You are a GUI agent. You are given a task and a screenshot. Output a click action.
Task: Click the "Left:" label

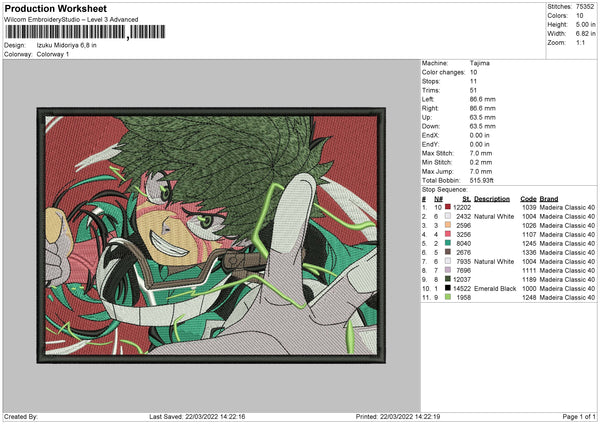tap(428, 99)
